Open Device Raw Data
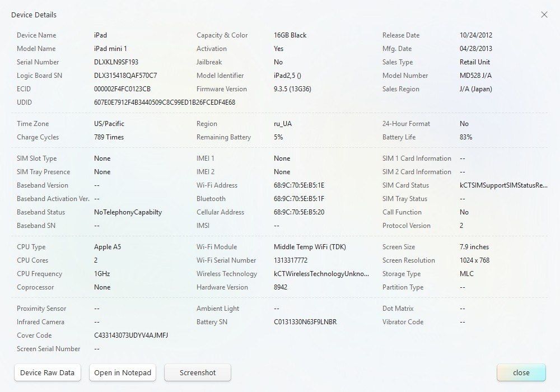 pos(48,373)
